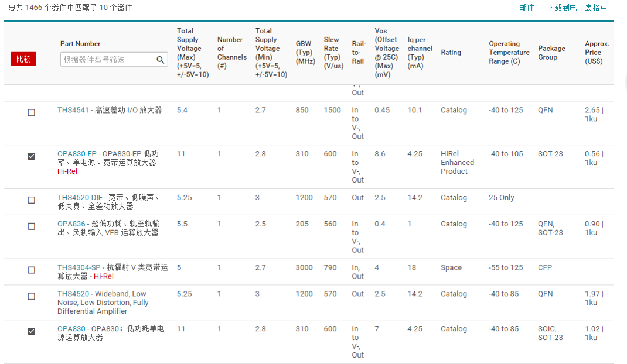Click the Rail-to-Rail column header
Image resolution: width=627 pixels, height=364 pixels.
359,52
